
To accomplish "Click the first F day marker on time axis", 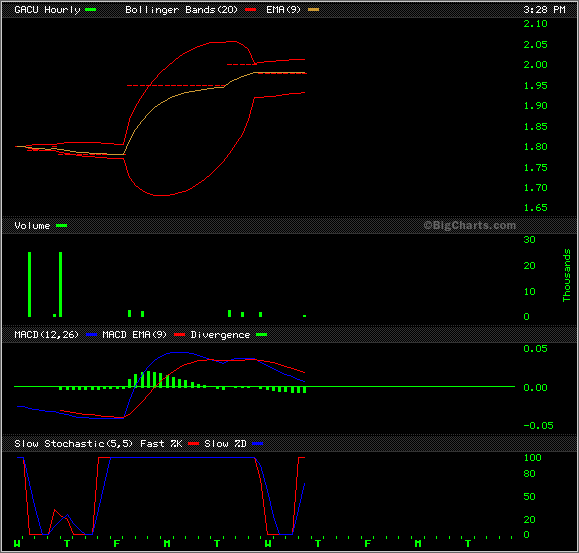I will click(117, 543).
